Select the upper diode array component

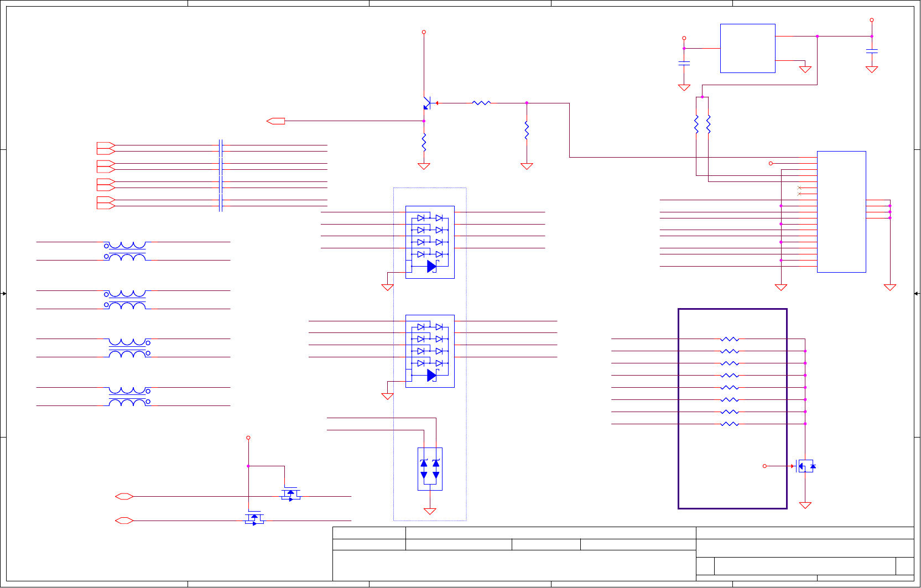[430, 242]
